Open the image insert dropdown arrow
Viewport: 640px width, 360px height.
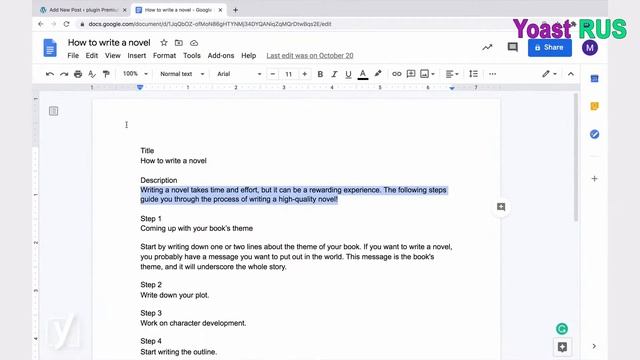coord(433,74)
